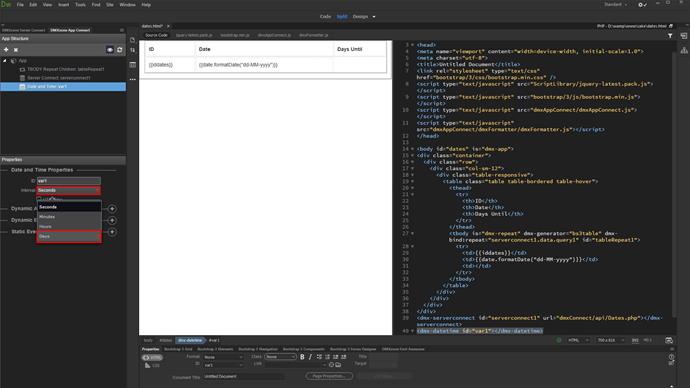Switch to Design view
Viewport: 690px width, 388px height.
360,17
